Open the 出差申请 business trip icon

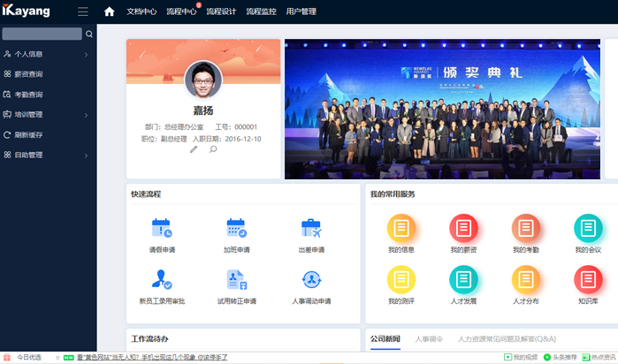click(310, 229)
